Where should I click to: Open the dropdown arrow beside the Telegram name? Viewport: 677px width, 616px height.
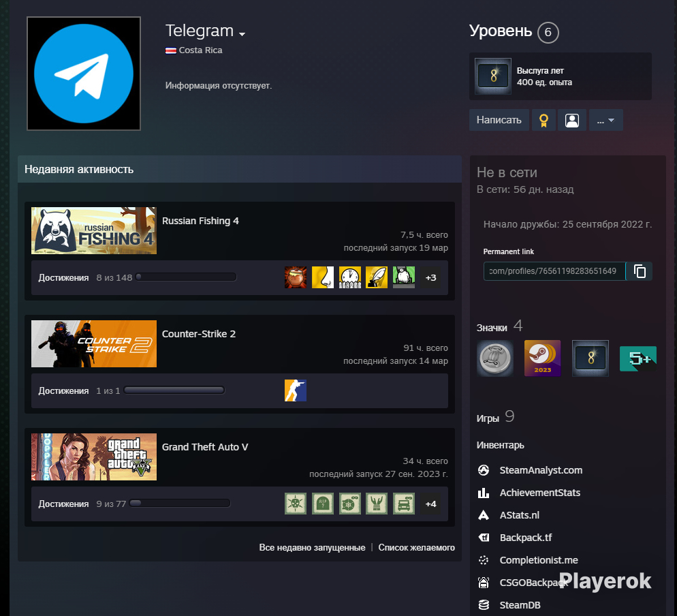click(242, 33)
